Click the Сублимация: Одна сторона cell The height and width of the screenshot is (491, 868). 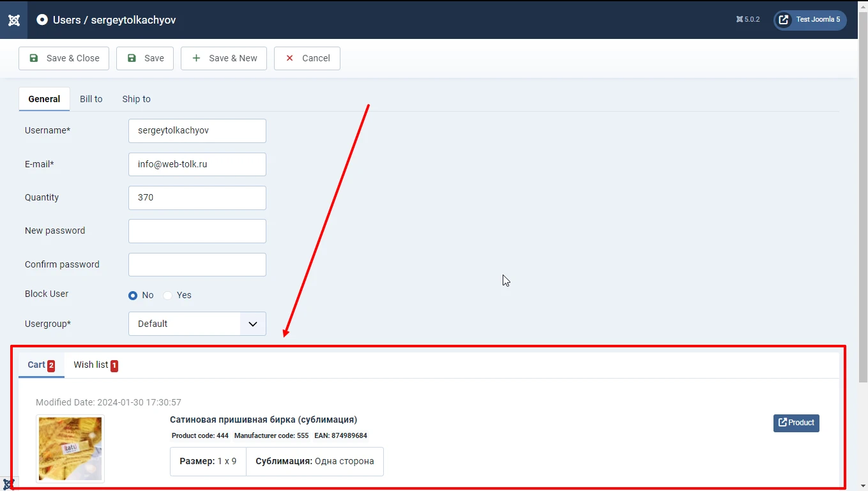click(x=315, y=462)
